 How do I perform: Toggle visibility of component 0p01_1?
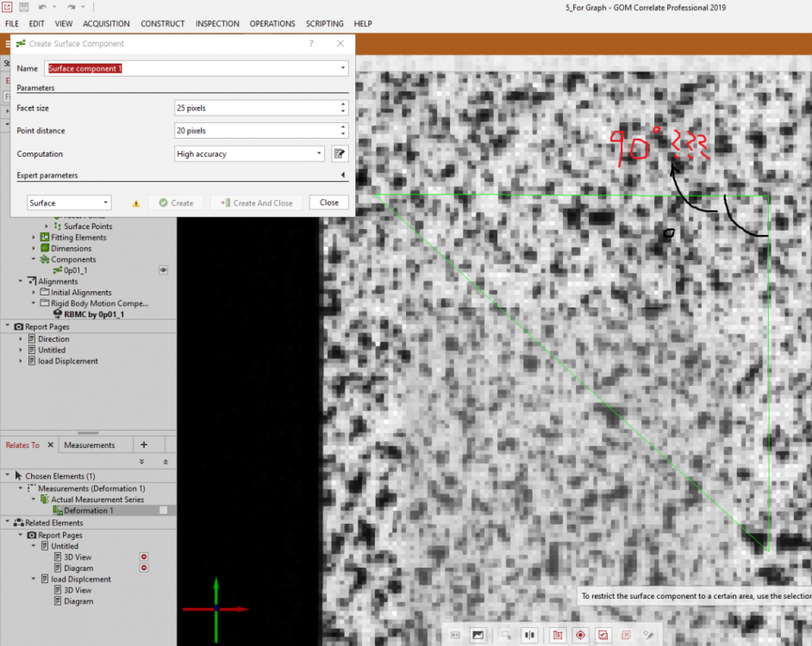coord(163,270)
